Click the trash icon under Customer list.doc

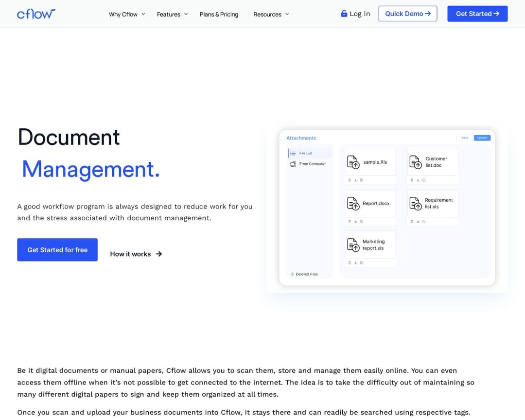point(412,180)
